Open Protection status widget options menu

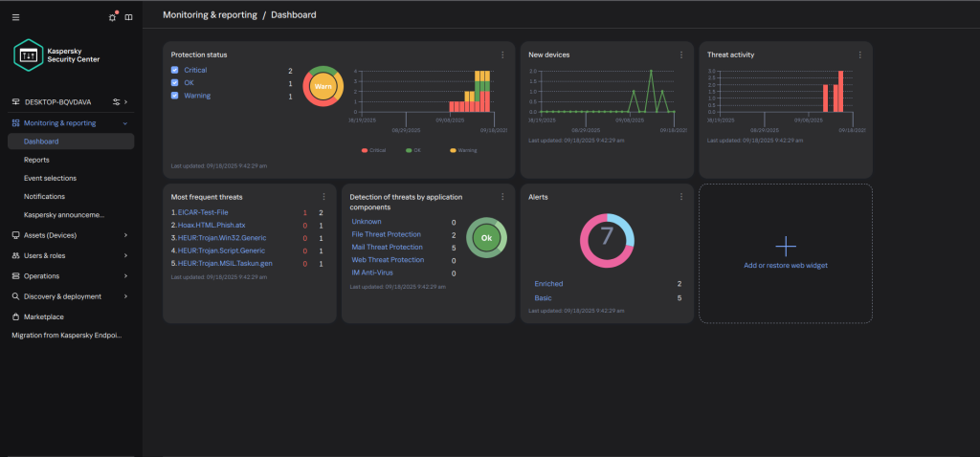point(502,54)
